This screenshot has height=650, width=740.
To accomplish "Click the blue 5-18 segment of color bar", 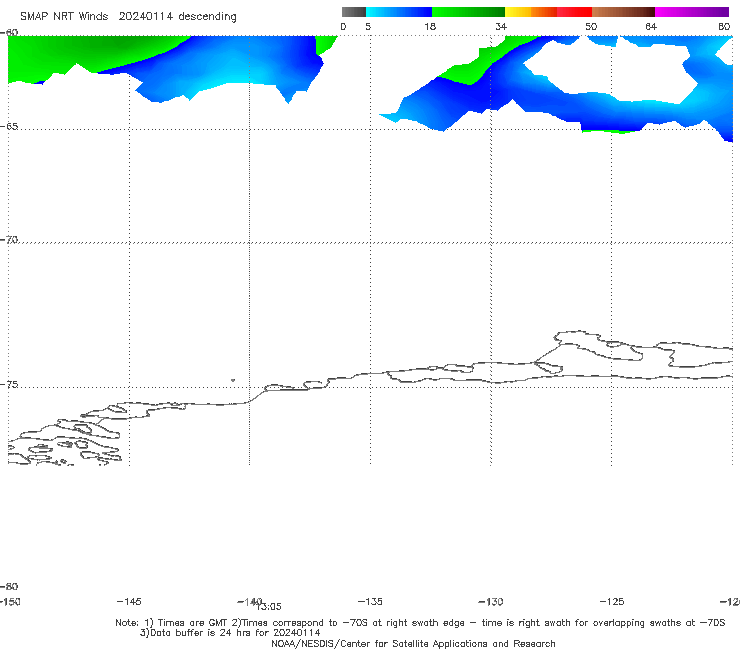I will tap(399, 12).
